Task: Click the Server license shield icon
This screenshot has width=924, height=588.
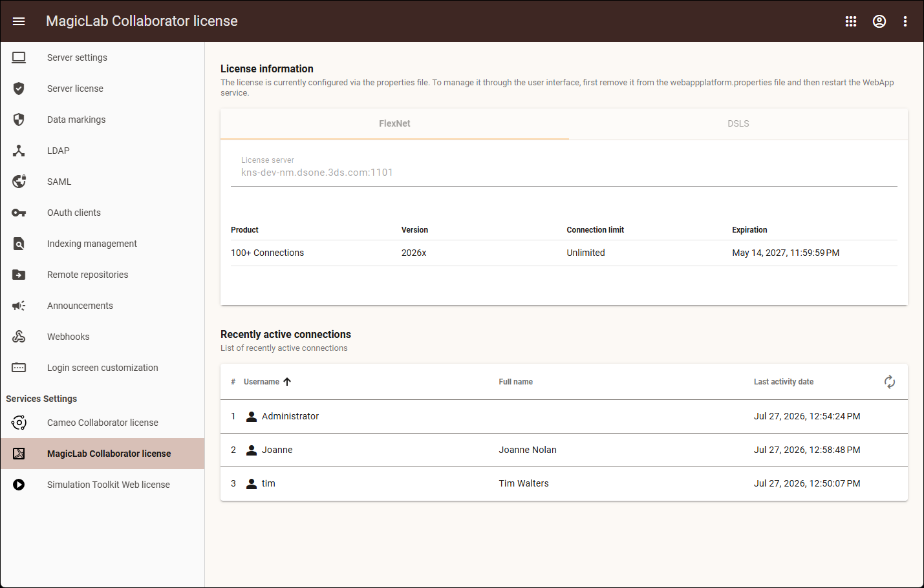Action: click(19, 89)
